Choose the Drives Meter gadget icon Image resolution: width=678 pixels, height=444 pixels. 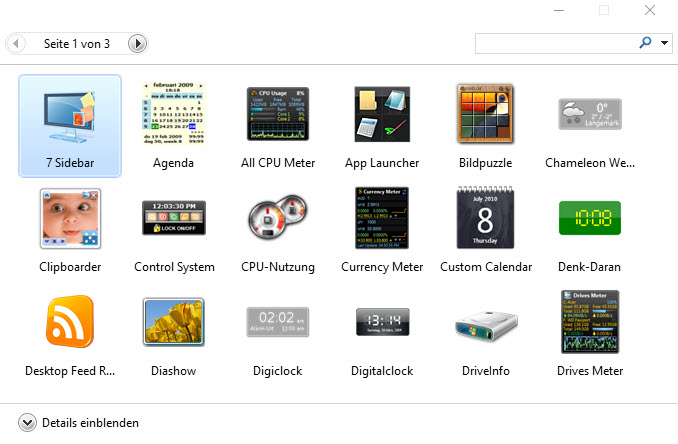(590, 322)
